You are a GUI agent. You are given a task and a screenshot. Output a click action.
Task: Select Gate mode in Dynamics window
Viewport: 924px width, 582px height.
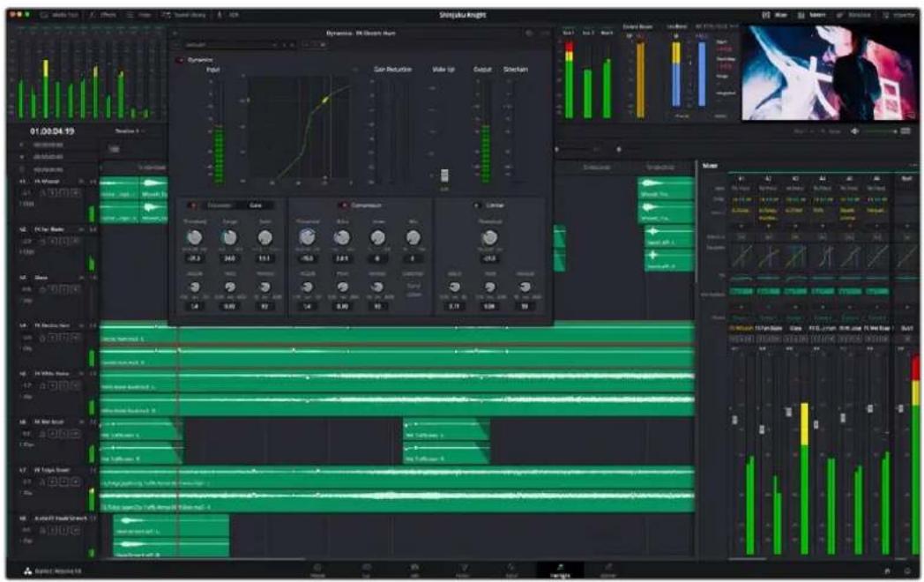[x=255, y=205]
